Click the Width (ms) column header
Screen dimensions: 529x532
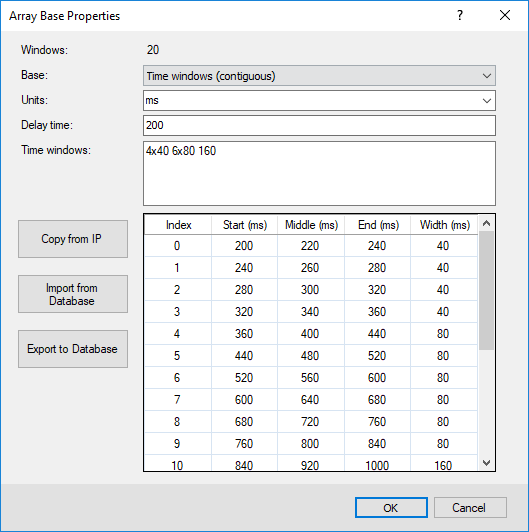click(x=444, y=225)
